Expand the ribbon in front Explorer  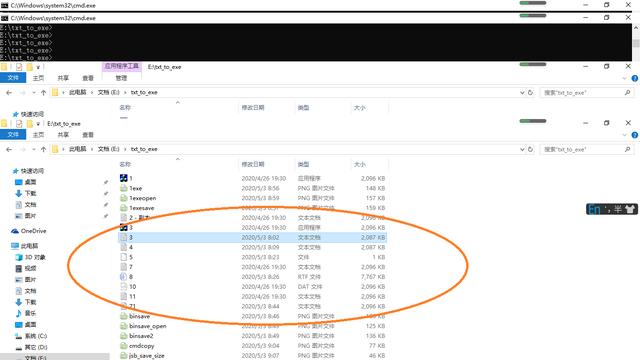click(x=624, y=135)
